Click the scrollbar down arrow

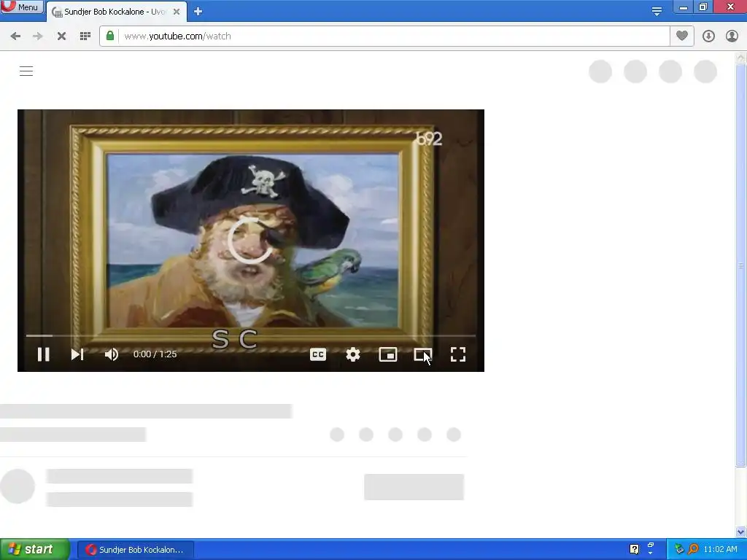tap(740, 532)
